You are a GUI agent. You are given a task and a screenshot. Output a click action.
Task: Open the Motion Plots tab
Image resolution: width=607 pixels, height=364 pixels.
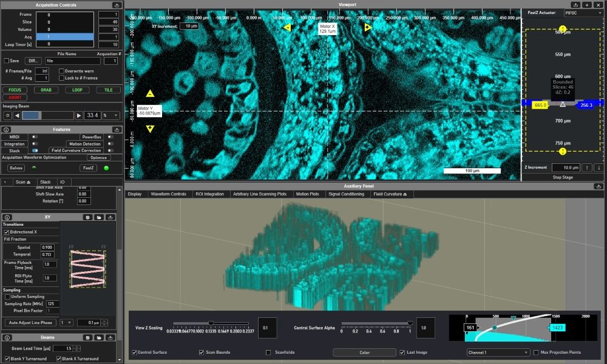[307, 194]
